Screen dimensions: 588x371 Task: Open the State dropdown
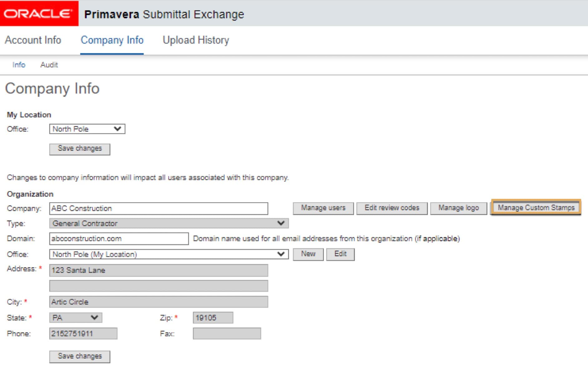(x=76, y=318)
